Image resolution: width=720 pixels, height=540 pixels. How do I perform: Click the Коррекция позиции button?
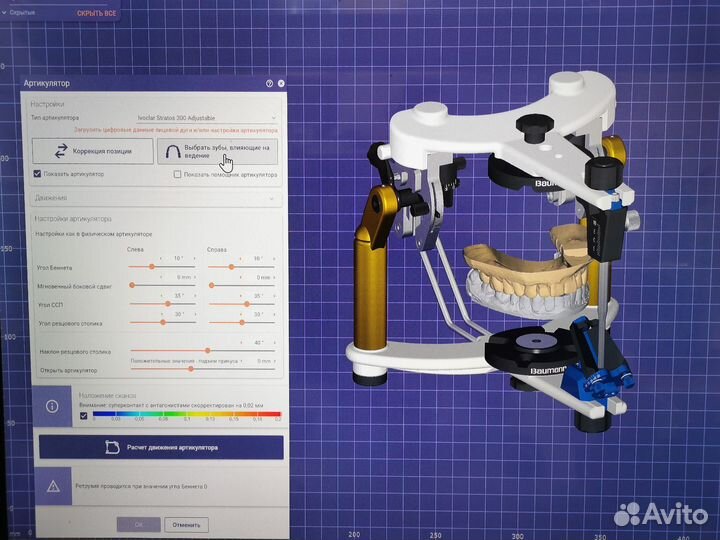[93, 151]
